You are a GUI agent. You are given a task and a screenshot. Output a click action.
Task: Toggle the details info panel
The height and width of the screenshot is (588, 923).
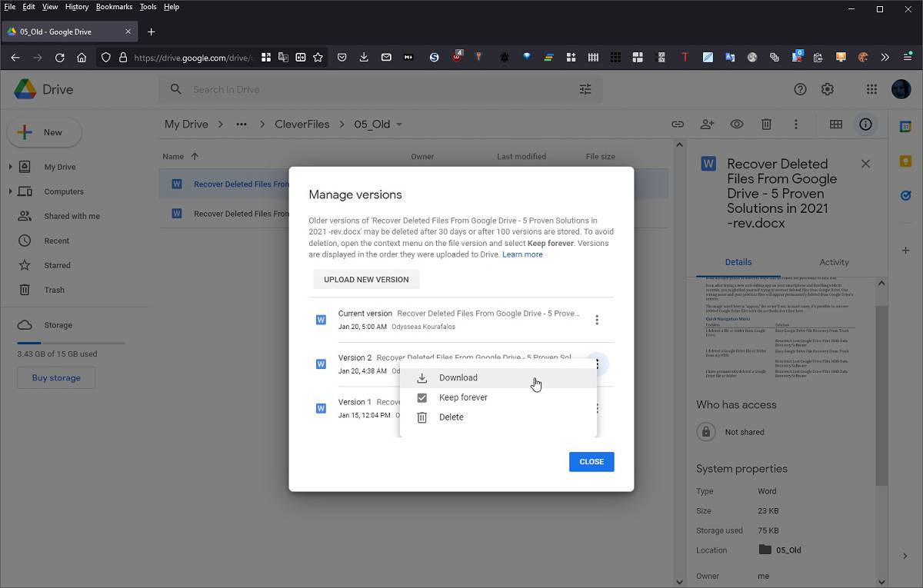click(865, 124)
